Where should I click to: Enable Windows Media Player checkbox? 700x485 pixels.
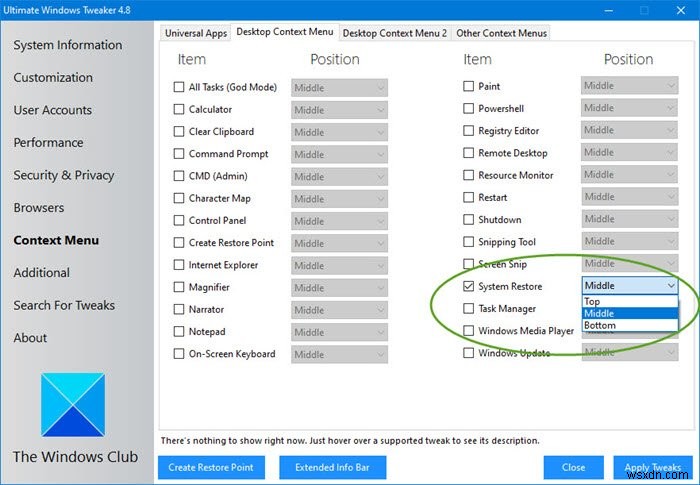468,330
